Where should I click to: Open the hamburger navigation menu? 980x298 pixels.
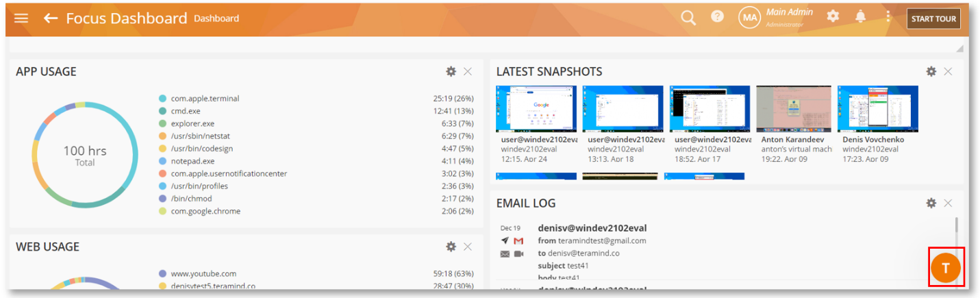coord(21,18)
